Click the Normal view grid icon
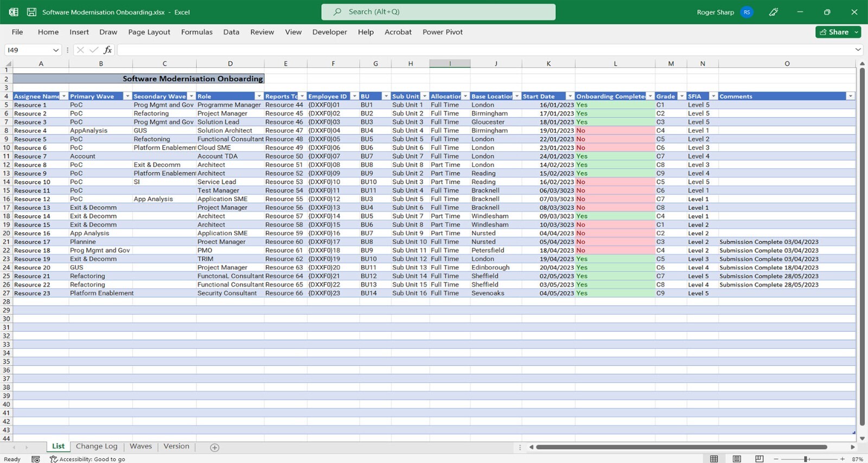Viewport: 868px width, 463px height. 714,459
